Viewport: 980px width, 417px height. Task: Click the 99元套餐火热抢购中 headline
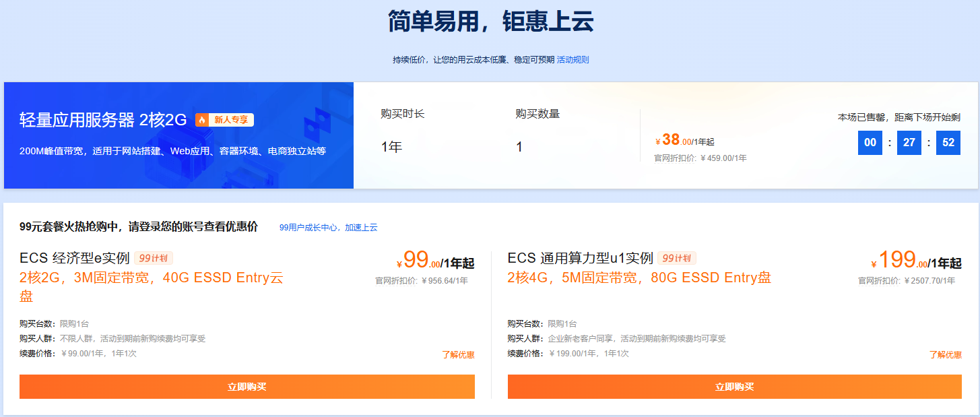click(x=139, y=227)
